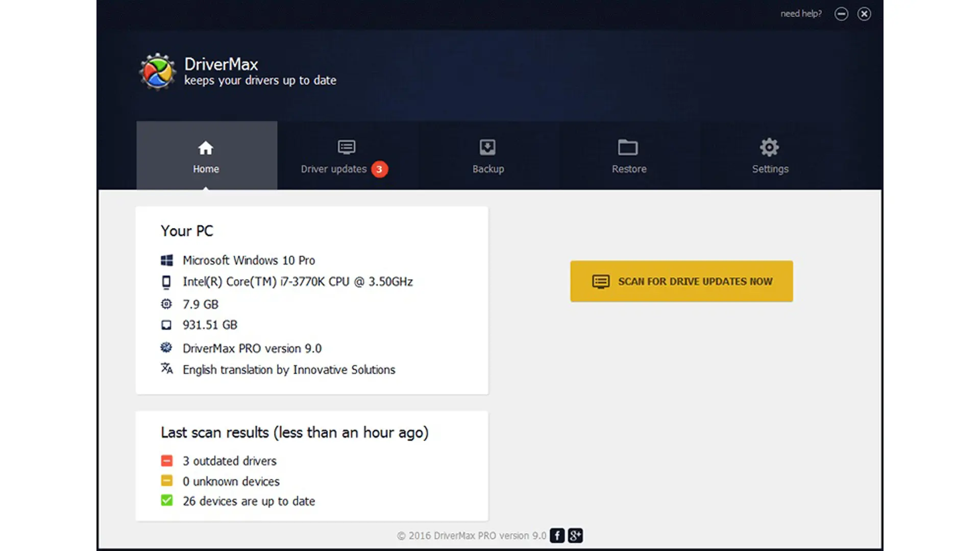The image size is (980, 551).
Task: Click the DriverMax gear logo icon
Action: click(157, 71)
